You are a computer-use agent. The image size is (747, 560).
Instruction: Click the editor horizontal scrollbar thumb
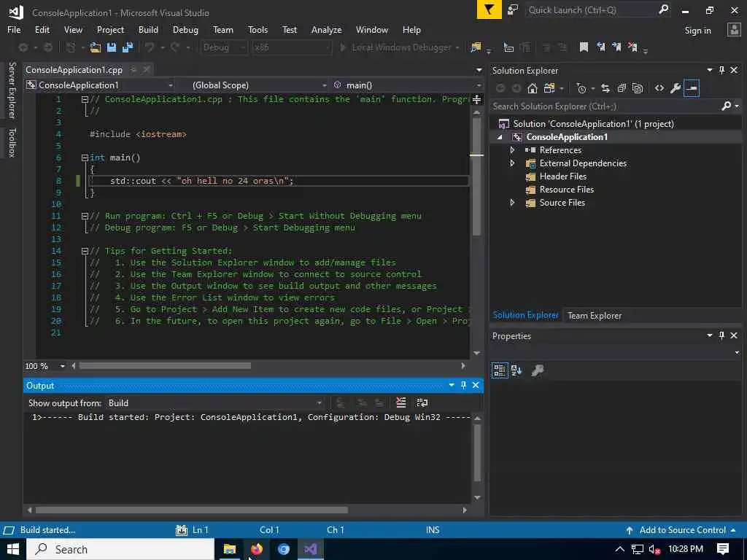tap(165, 366)
